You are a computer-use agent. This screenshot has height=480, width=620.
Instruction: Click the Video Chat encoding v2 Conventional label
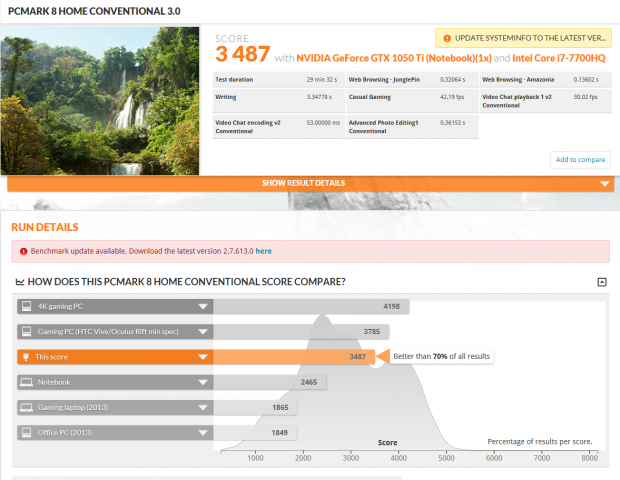248,127
